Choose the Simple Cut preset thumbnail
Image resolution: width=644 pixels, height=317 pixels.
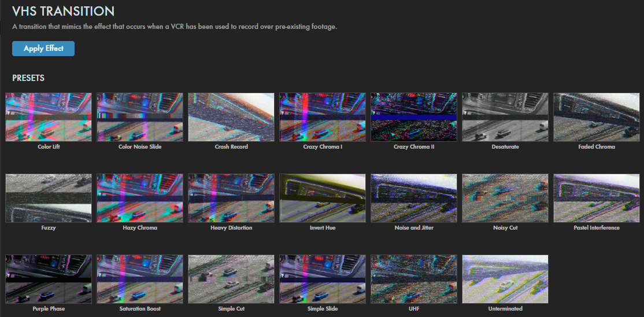(231, 279)
